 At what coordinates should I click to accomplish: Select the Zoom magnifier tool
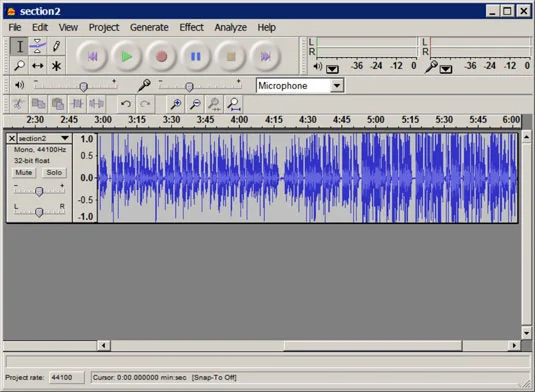pyautogui.click(x=19, y=65)
